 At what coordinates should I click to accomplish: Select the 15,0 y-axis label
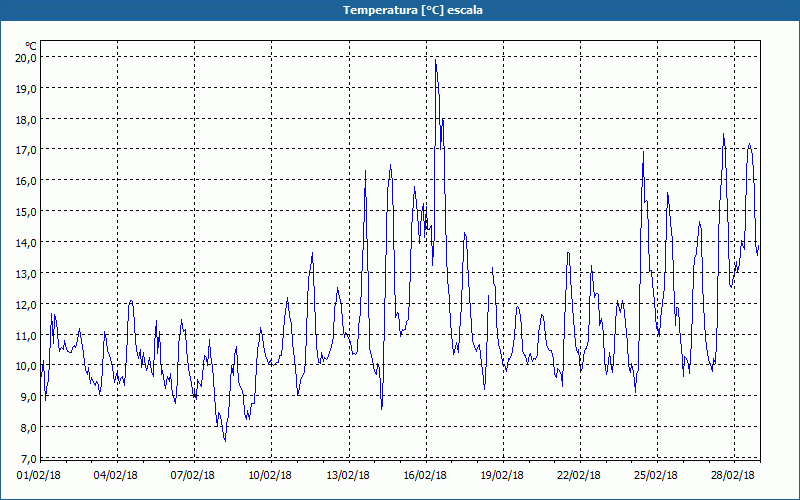tap(26, 211)
